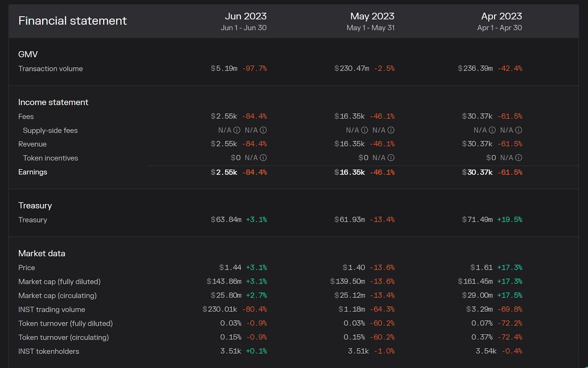Click info icon after May 2023 Supply-side fees value N/A
This screenshot has height=368, width=588.
click(364, 130)
